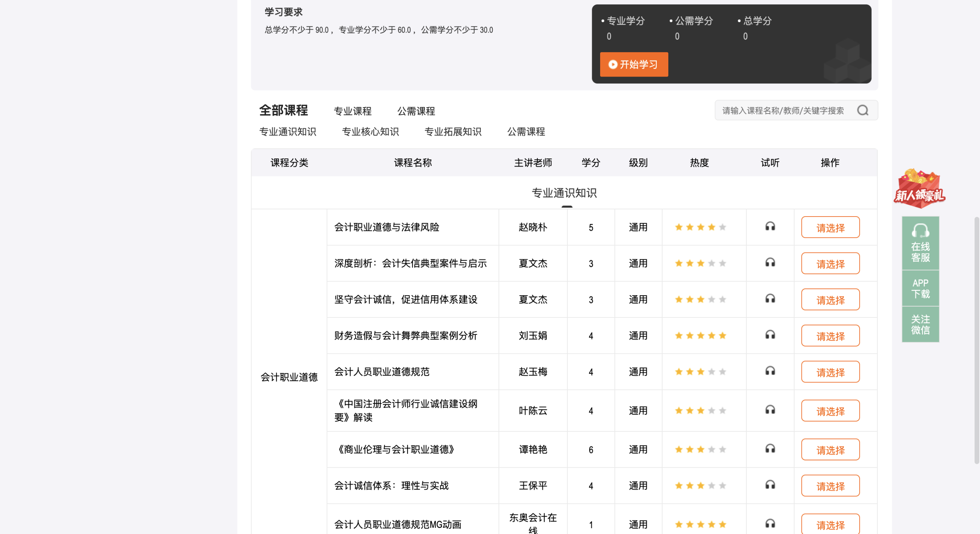Select the 专业核心知识 category filter
Screen dimensions: 980x534
tap(370, 132)
